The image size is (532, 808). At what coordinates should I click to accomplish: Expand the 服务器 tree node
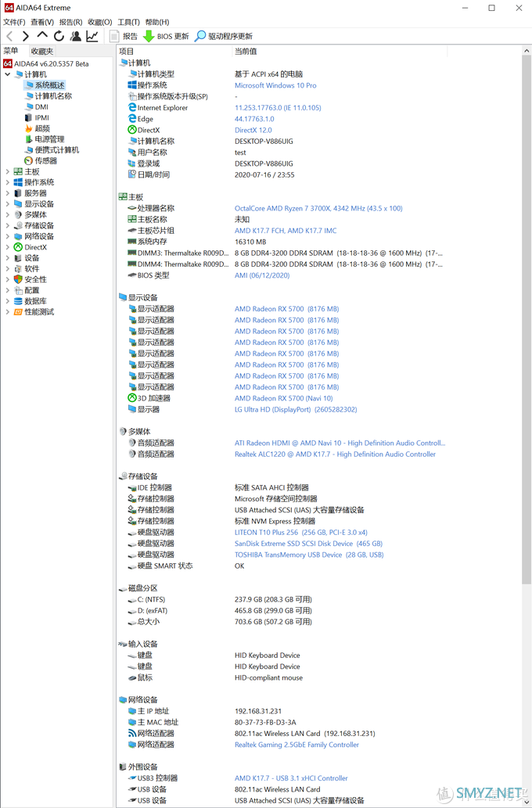point(7,193)
